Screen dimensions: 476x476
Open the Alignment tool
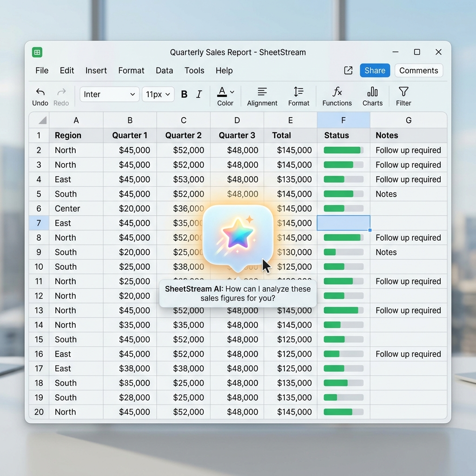(x=262, y=92)
